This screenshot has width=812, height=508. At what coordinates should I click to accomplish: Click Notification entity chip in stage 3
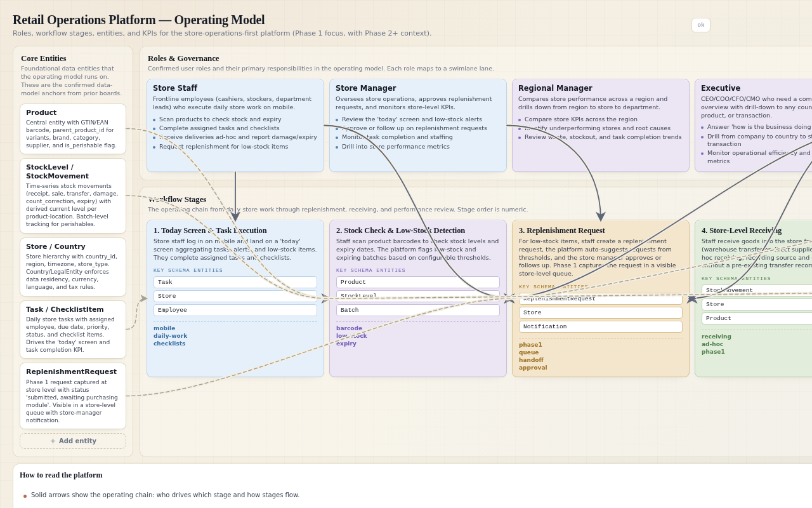601,326
